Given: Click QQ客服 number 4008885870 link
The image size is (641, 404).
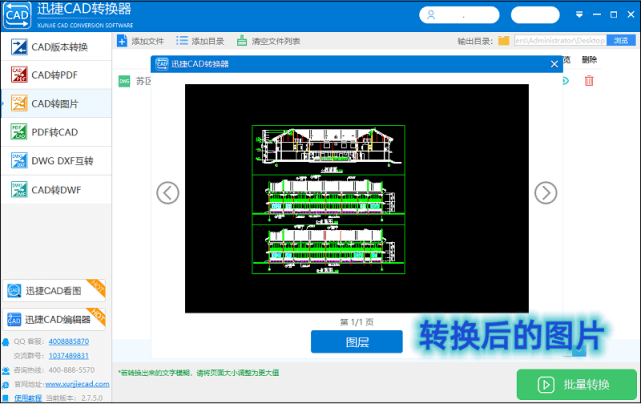Looking at the screenshot, I should click(69, 341).
